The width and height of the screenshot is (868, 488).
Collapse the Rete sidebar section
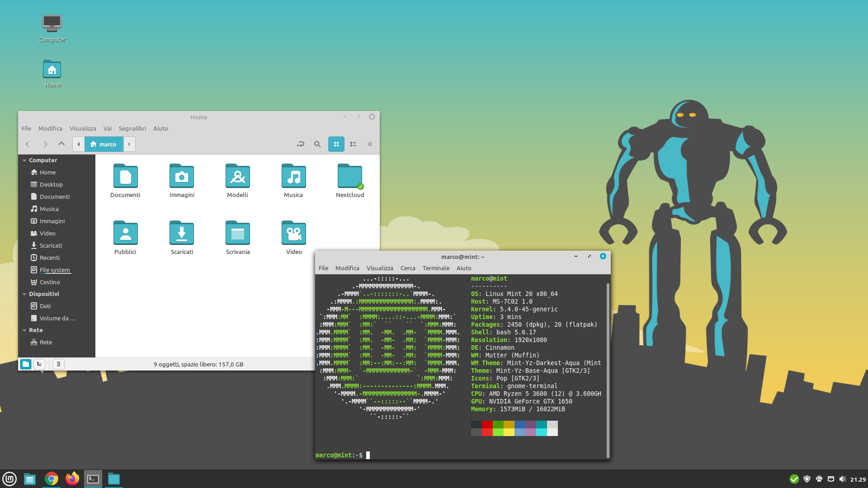pos(24,330)
